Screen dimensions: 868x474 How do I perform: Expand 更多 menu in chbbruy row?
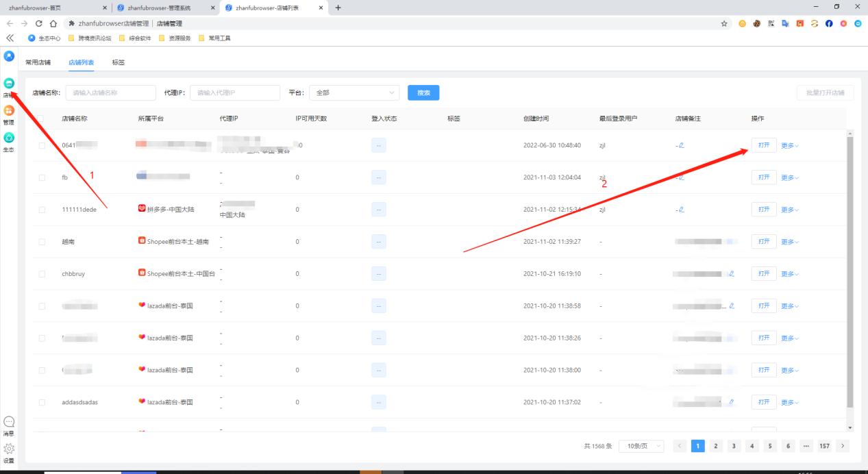point(790,273)
